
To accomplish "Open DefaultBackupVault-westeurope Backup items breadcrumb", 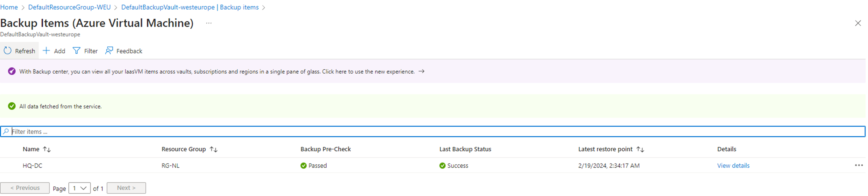I will [190, 7].
